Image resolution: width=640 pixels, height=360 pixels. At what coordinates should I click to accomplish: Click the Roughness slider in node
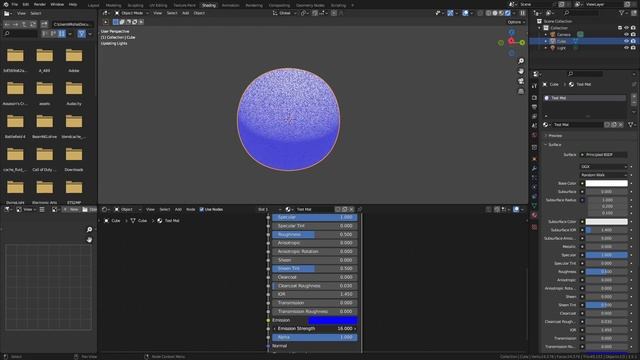coord(315,235)
